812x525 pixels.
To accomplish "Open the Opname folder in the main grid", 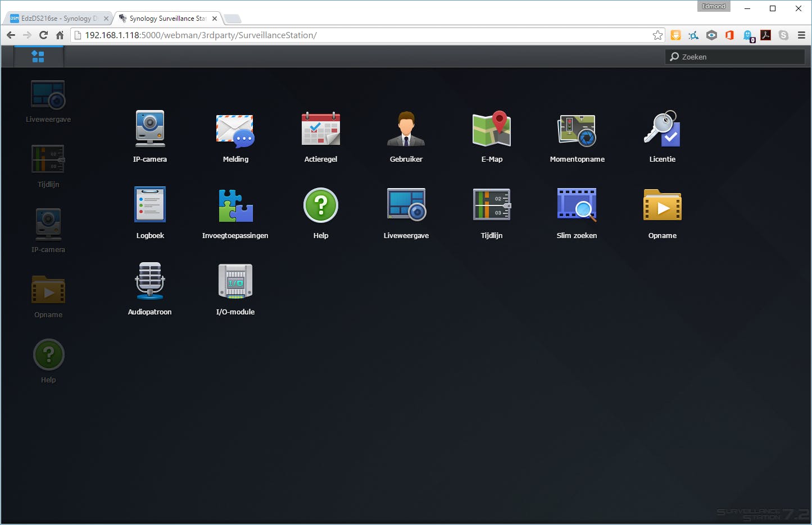I will click(x=663, y=206).
